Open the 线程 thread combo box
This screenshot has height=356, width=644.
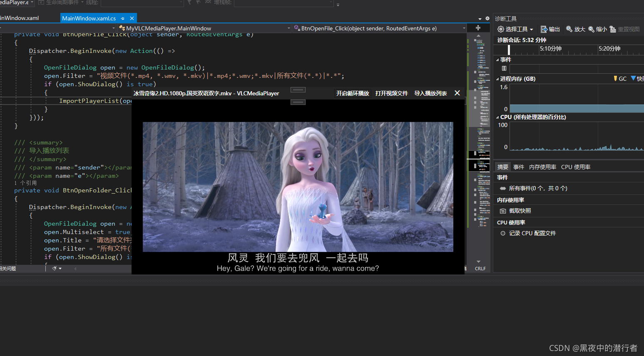(x=142, y=3)
